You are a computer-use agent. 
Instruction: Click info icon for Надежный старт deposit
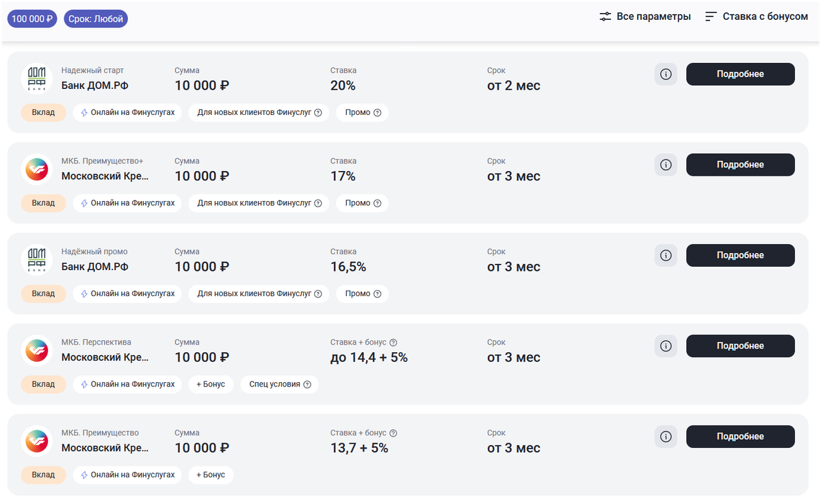666,74
